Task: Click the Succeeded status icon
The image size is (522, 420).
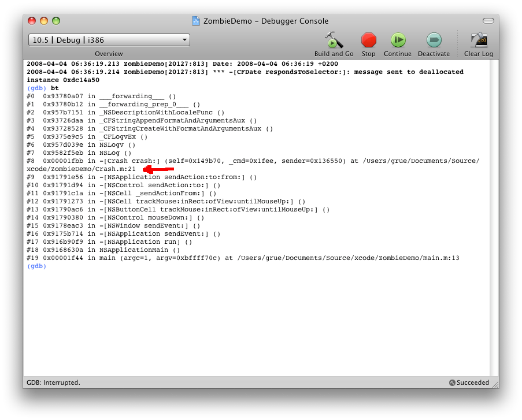Action: [x=452, y=382]
